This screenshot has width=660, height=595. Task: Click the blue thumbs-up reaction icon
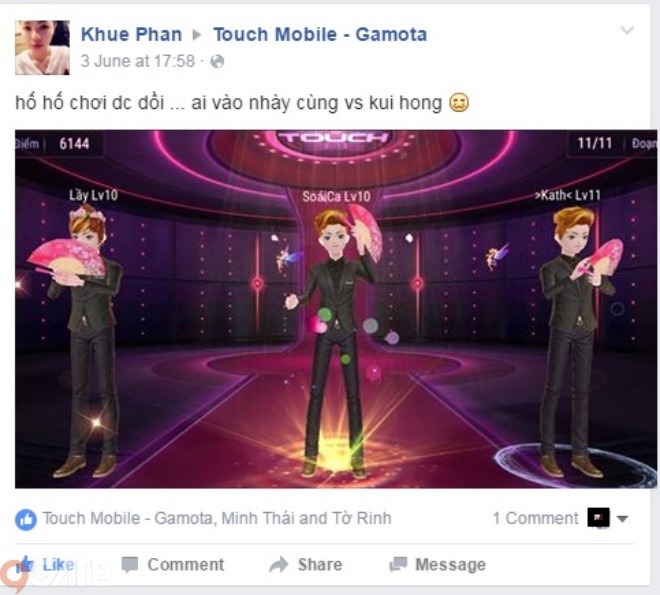(x=26, y=519)
